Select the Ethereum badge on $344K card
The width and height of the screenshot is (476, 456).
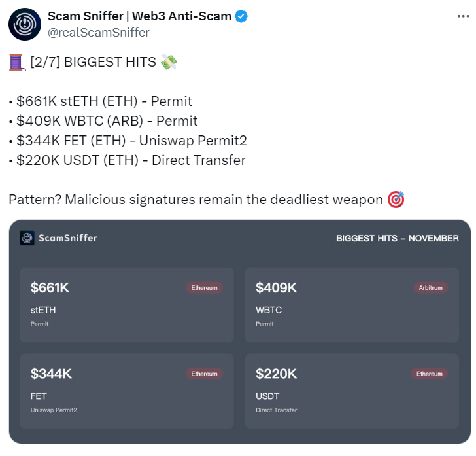point(204,374)
